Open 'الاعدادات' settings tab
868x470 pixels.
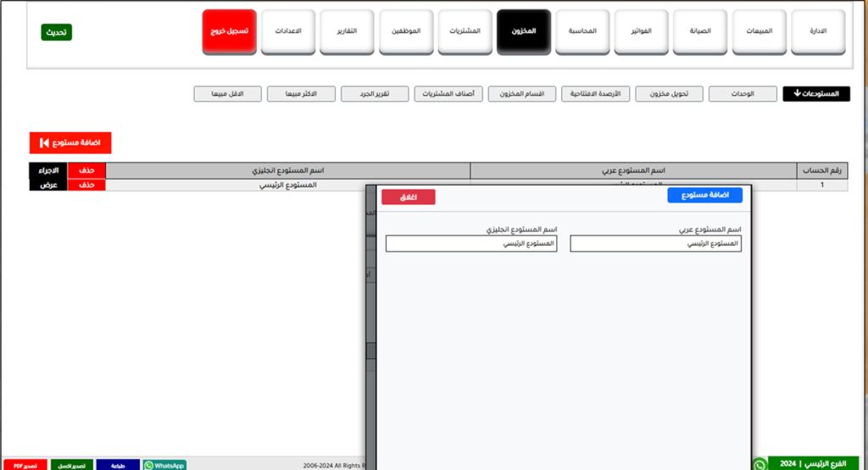tap(288, 31)
